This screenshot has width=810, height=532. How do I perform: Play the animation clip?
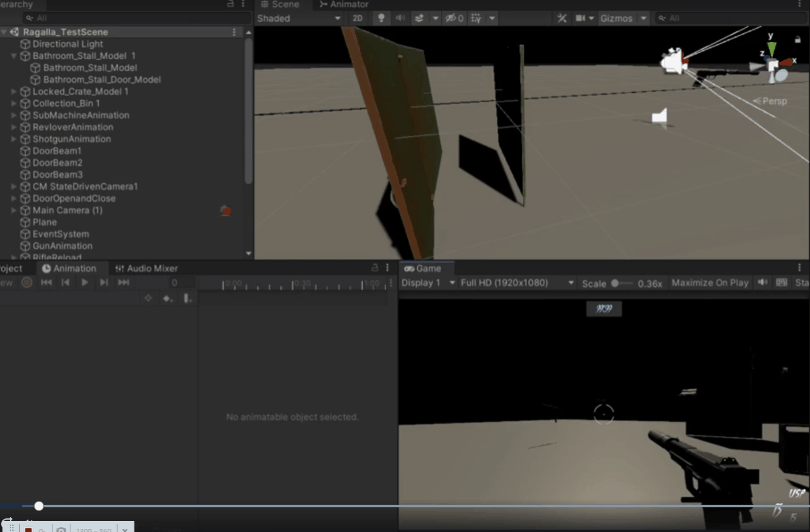pyautogui.click(x=85, y=282)
